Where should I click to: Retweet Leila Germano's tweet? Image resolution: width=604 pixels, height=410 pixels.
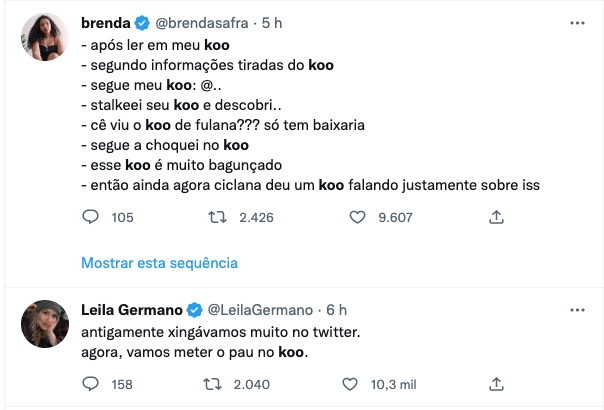[x=214, y=383]
